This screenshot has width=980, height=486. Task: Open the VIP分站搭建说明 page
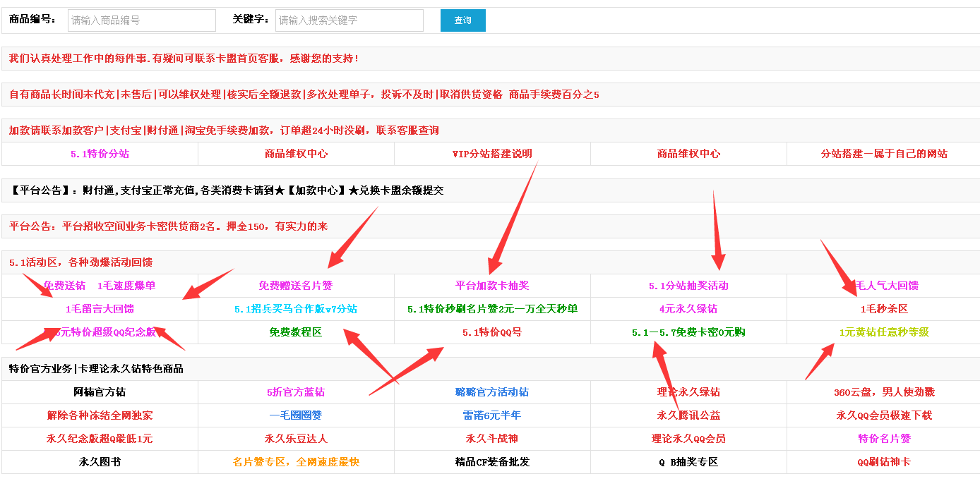[491, 153]
